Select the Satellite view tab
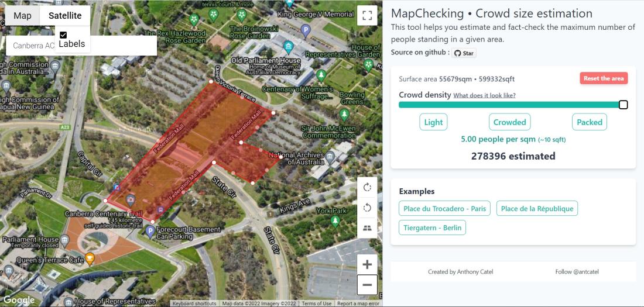Viewport: 644px width, 307px height. (x=65, y=16)
